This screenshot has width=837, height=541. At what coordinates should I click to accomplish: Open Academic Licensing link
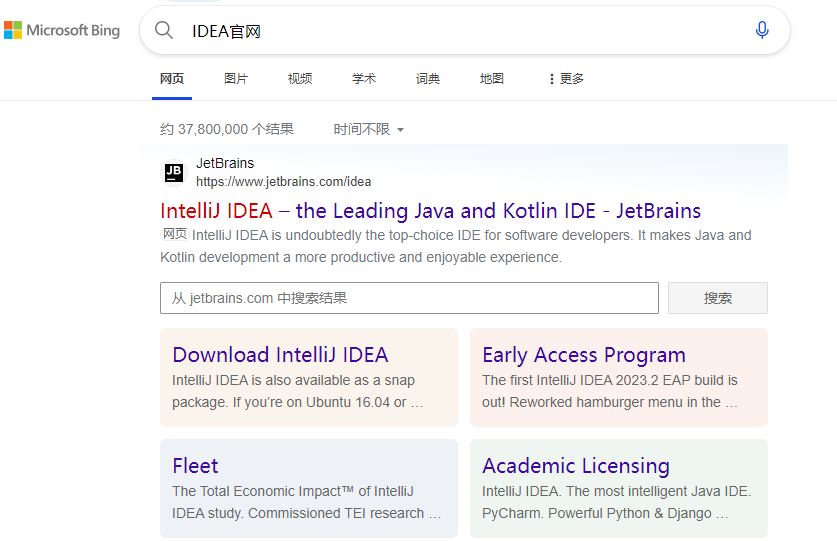point(576,466)
